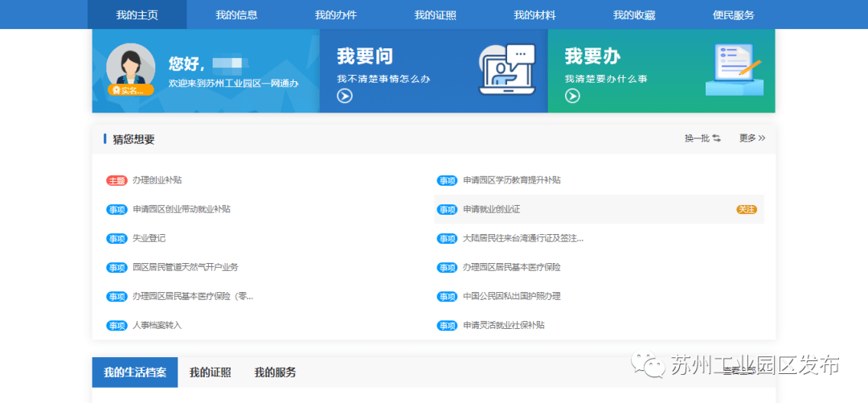Open 申请灵活就业社保补贴 link
The image size is (868, 403).
click(504, 325)
